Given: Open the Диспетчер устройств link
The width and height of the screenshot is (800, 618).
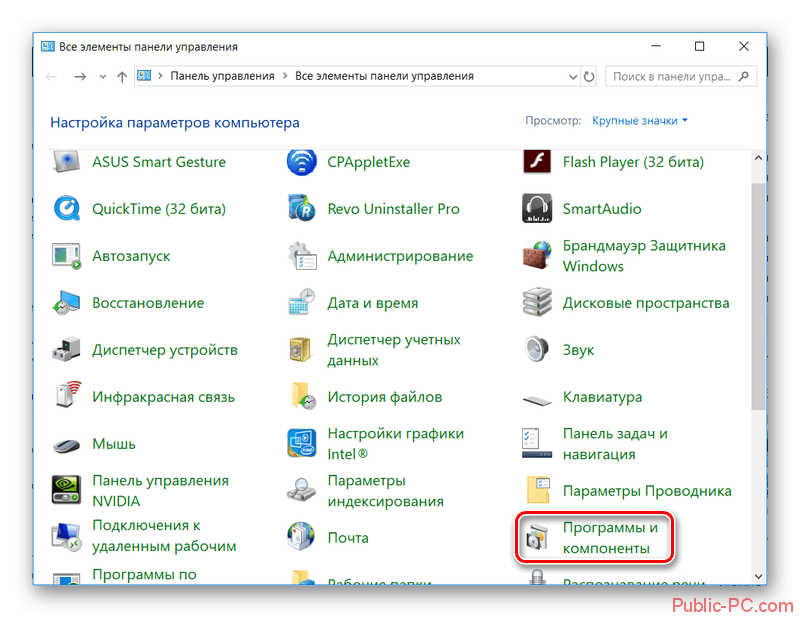Looking at the screenshot, I should [x=165, y=350].
